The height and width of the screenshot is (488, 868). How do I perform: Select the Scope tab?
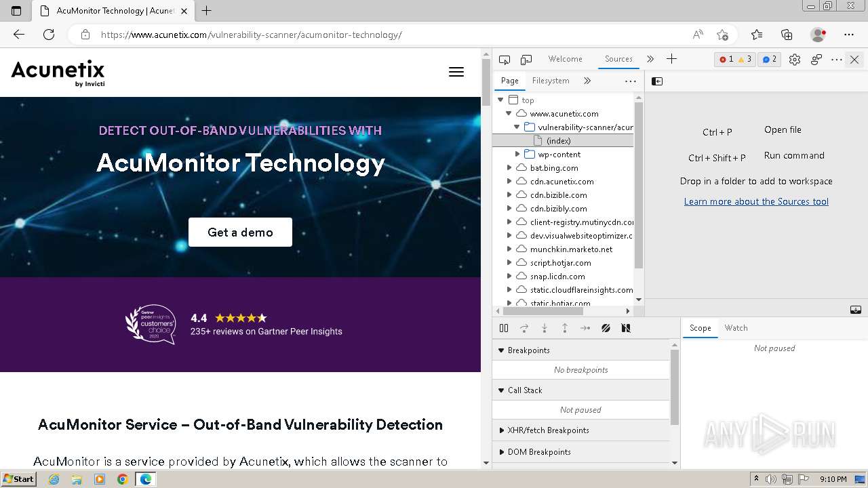pos(701,328)
